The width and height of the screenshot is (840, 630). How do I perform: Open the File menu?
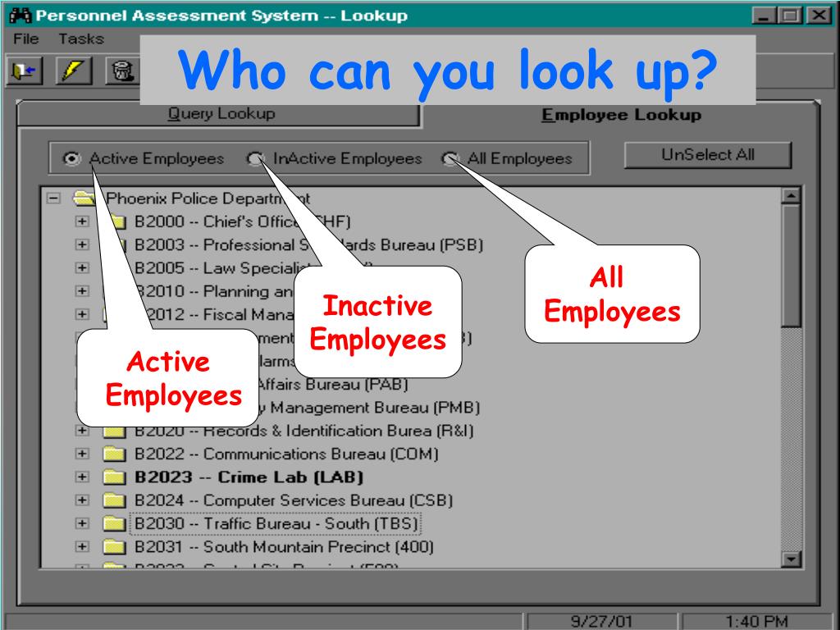[25, 39]
